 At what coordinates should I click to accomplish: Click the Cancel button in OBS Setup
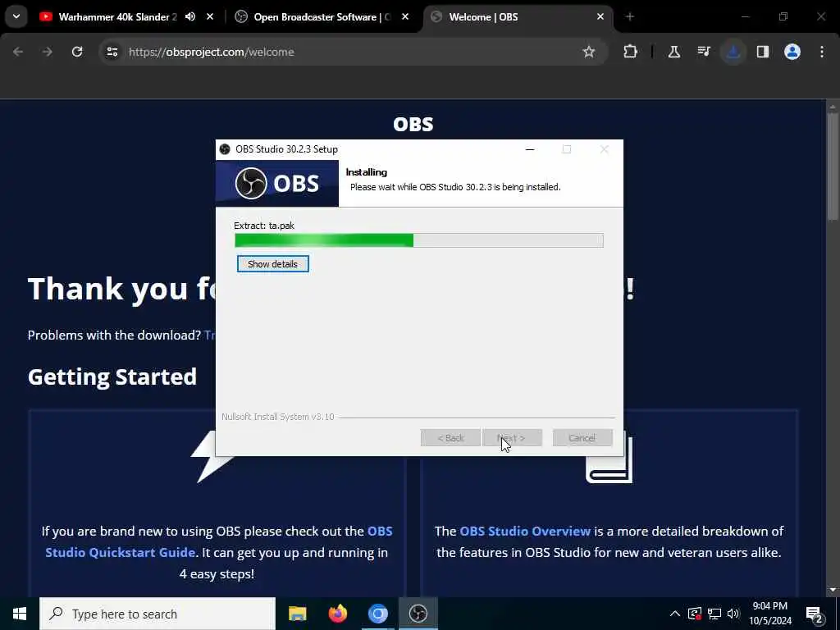click(582, 438)
